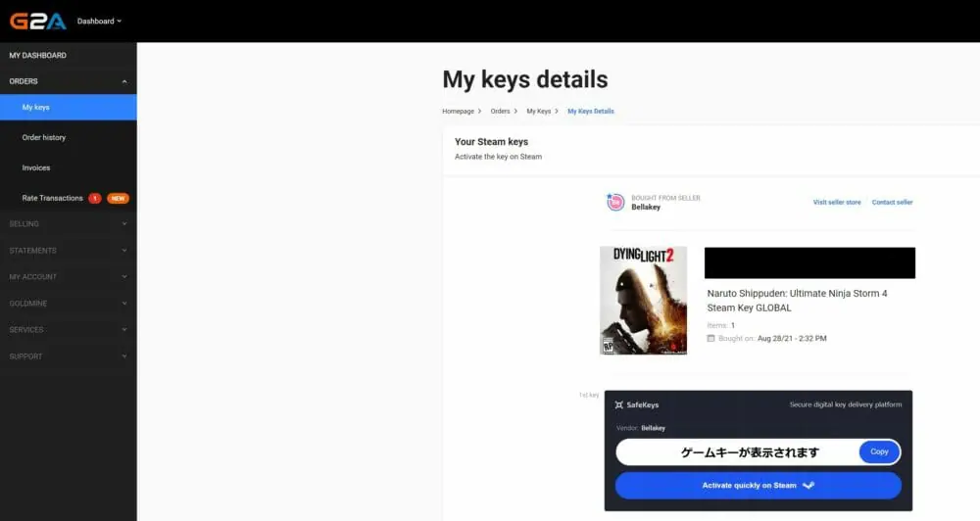Click the red notification badge on Rate Transactions

tap(94, 198)
